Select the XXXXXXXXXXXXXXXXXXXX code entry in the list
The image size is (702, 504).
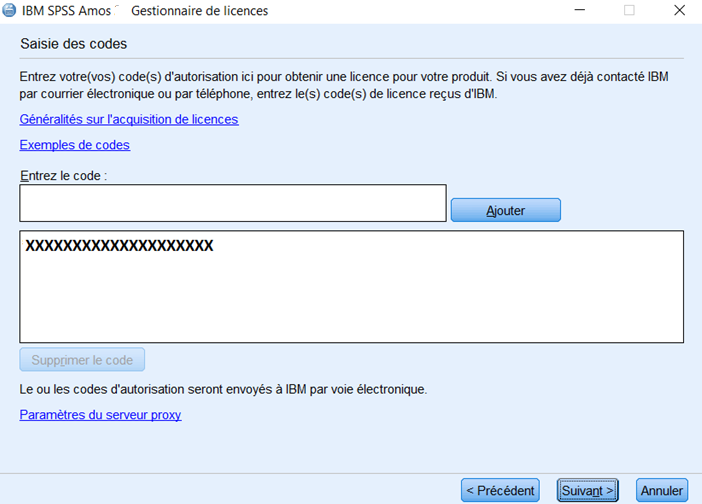coord(119,246)
